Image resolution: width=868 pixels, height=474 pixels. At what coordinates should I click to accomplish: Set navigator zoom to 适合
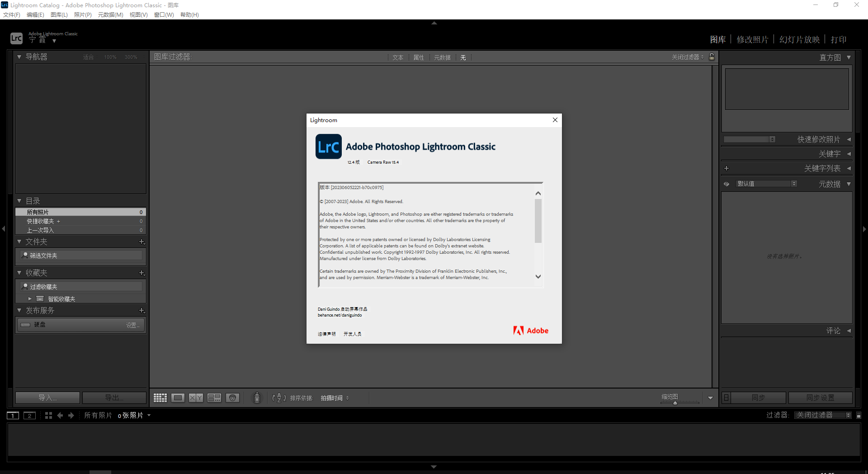click(x=88, y=57)
